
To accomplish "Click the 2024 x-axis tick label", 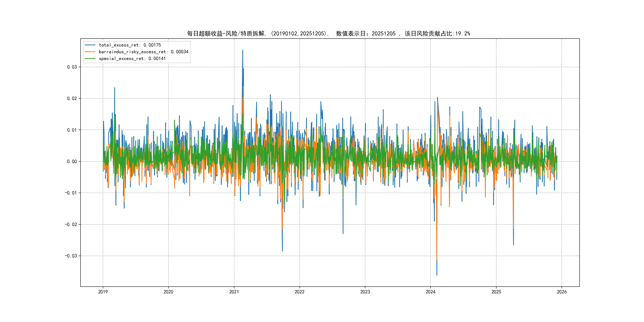I will 431,292.
